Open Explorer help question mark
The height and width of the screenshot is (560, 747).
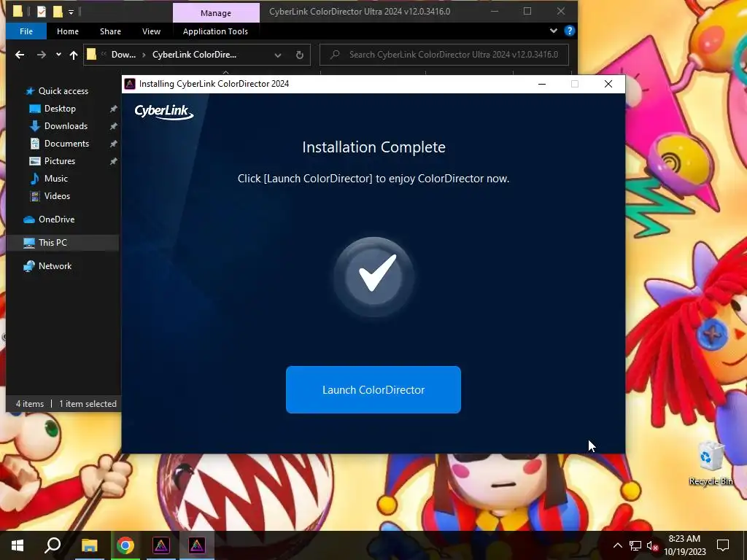pos(569,31)
